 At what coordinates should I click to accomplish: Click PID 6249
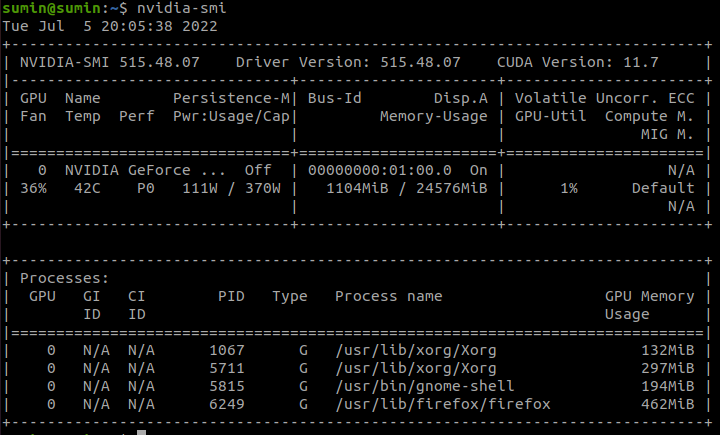coord(227,404)
